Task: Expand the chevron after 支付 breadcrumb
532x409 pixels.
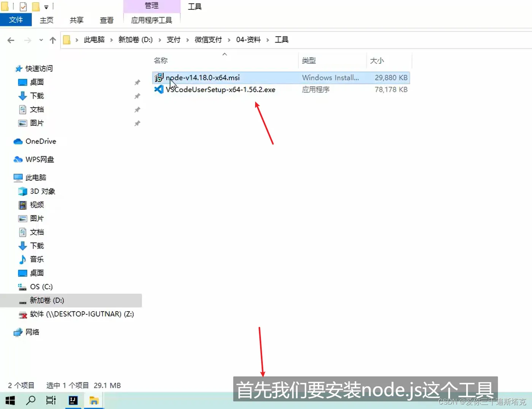Action: [x=187, y=40]
